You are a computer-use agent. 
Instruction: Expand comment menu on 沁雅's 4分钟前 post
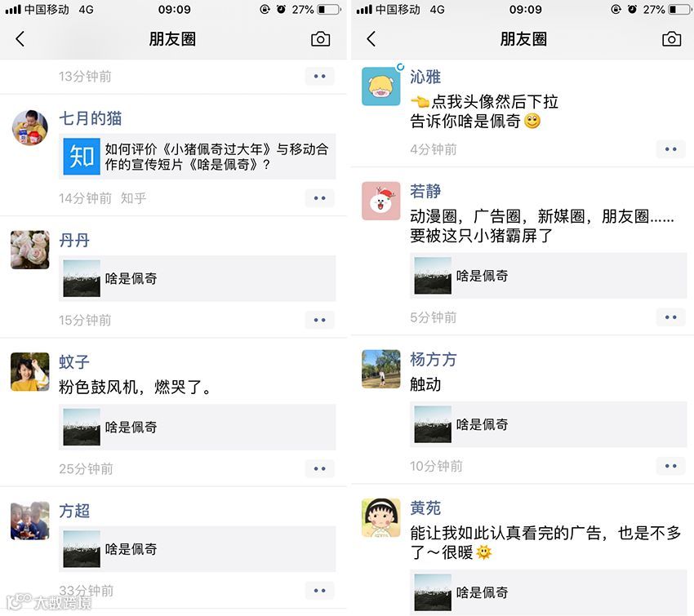tap(670, 149)
